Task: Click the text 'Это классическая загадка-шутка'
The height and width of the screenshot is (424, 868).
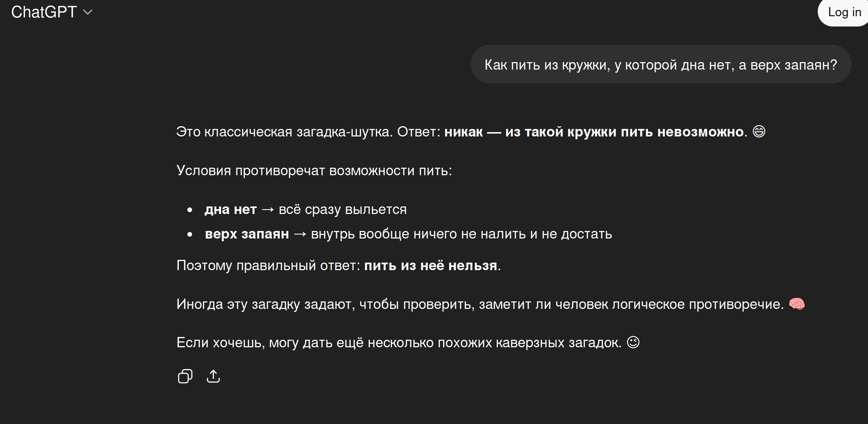Action: [284, 132]
